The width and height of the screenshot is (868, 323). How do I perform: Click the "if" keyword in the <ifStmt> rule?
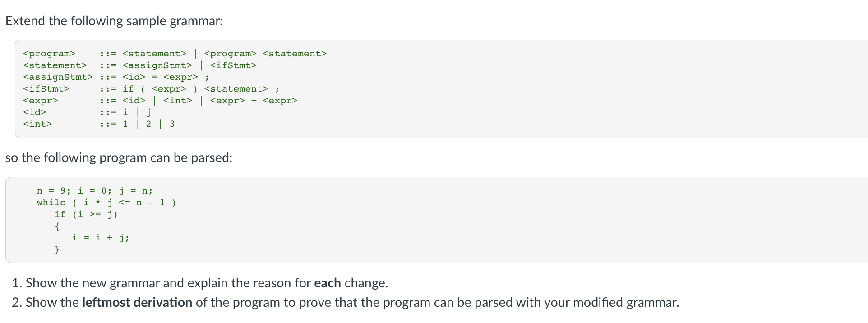tap(128, 89)
